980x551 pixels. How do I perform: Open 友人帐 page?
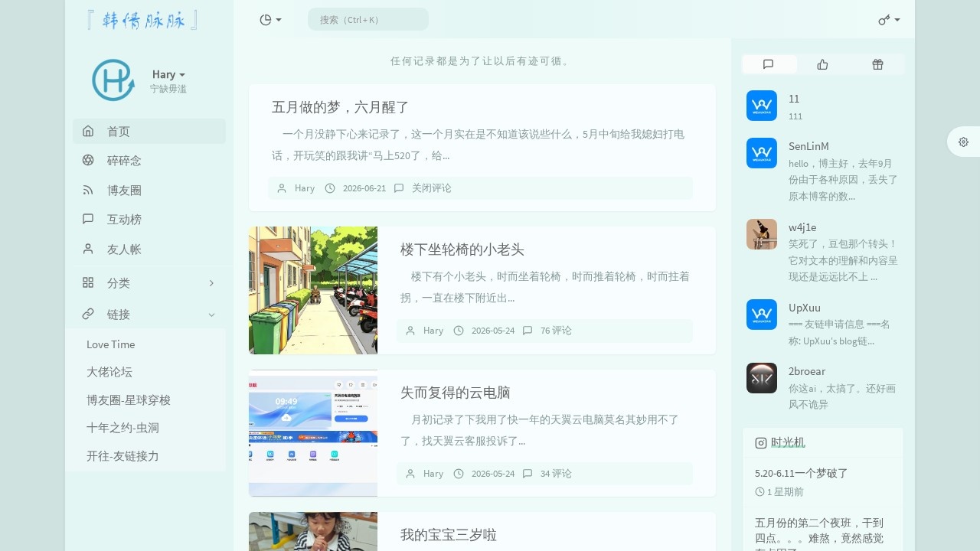pyautogui.click(x=149, y=249)
